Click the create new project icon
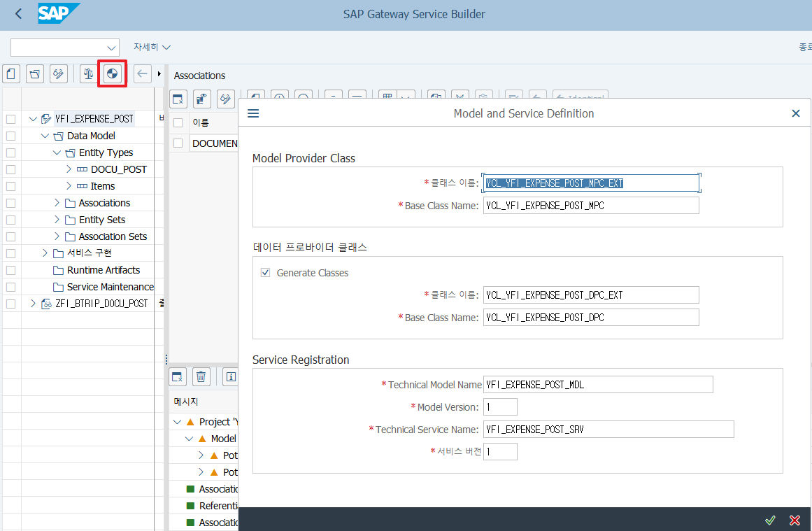 [11, 74]
